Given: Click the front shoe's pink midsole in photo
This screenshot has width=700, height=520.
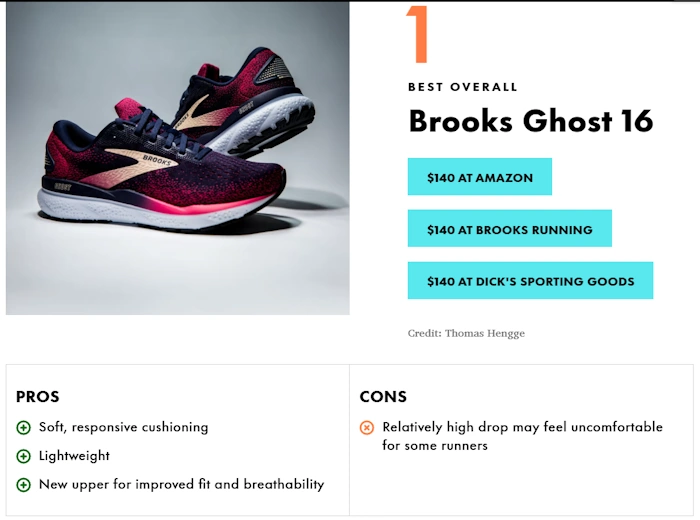Looking at the screenshot, I should 210,208.
